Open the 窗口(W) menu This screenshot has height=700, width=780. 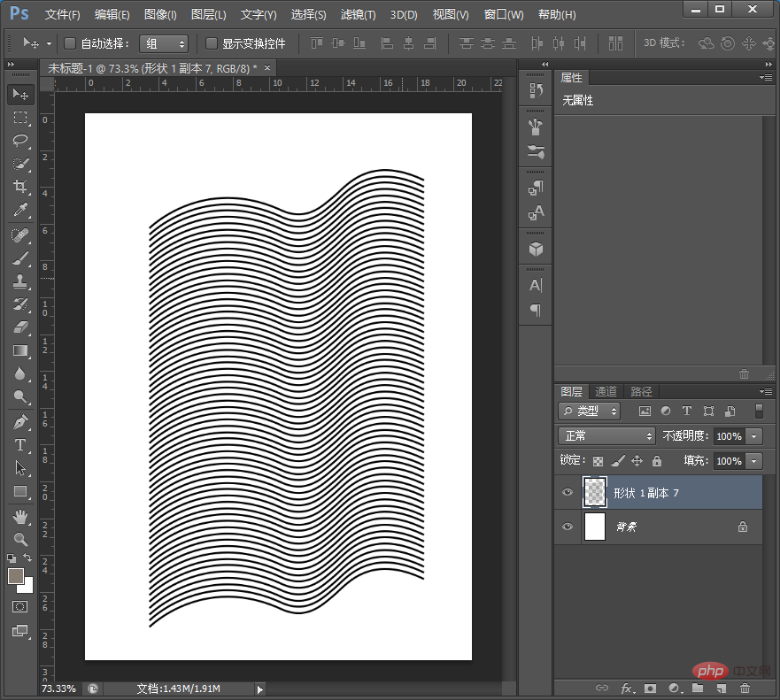click(504, 14)
